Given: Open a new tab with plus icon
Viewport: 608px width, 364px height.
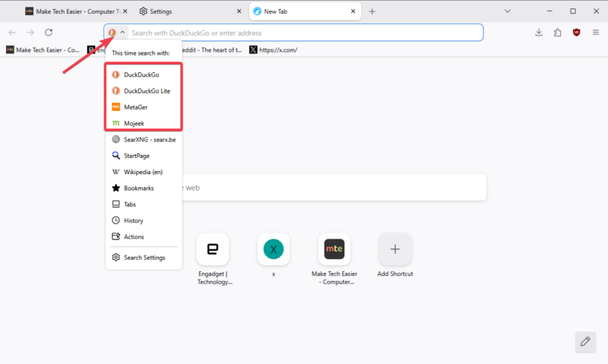Looking at the screenshot, I should coord(372,11).
